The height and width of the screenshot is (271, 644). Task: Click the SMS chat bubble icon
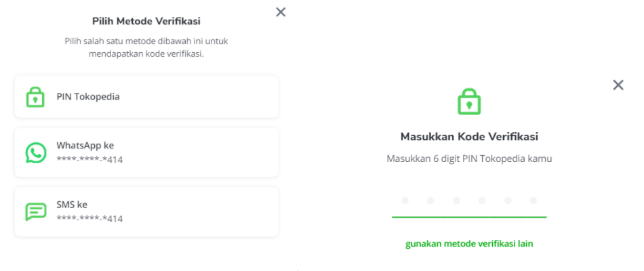pyautogui.click(x=36, y=211)
